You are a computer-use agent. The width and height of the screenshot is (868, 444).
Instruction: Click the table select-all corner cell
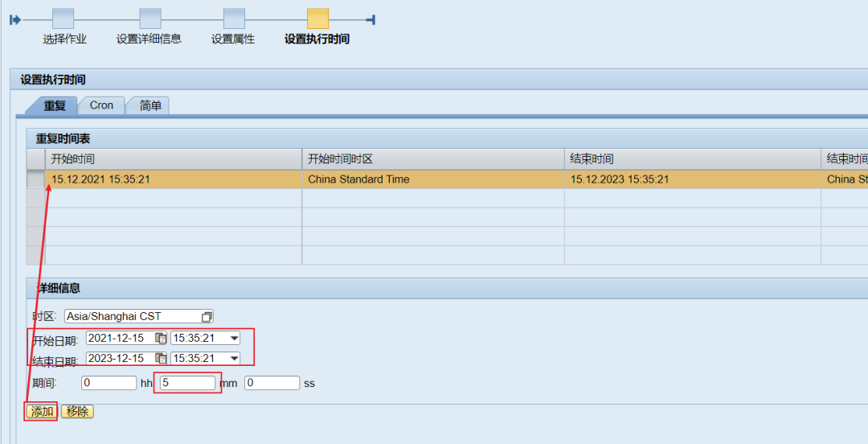pyautogui.click(x=36, y=159)
